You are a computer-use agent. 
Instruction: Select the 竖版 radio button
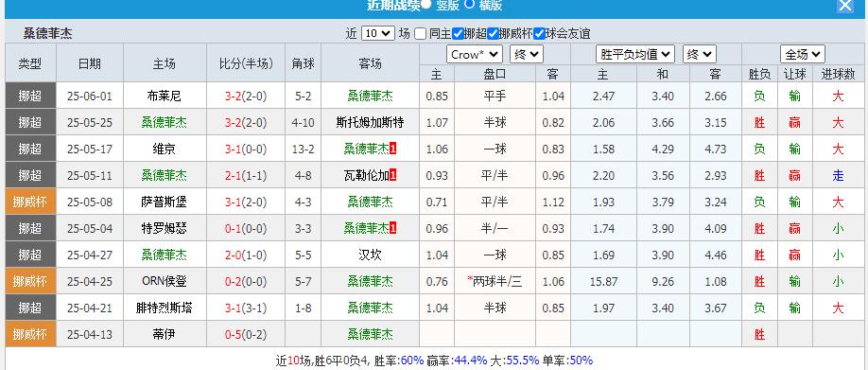click(425, 4)
